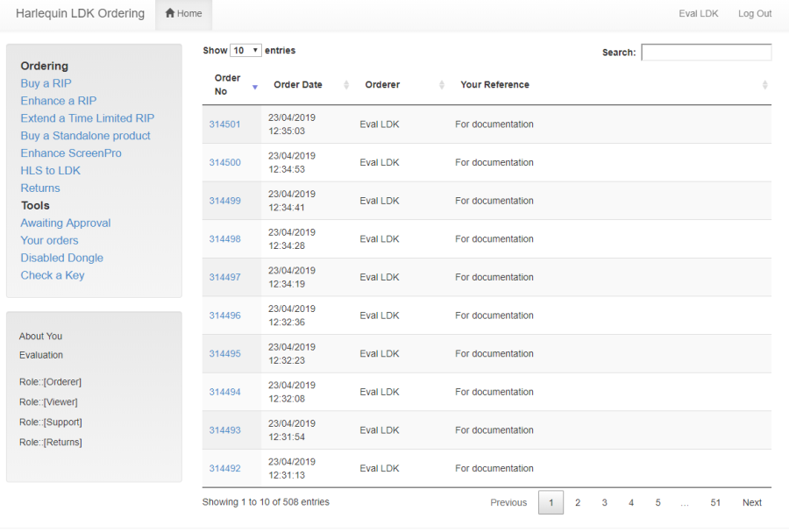Select Enhance ScreenPro from sidebar
This screenshot has width=789, height=532.
coord(71,153)
